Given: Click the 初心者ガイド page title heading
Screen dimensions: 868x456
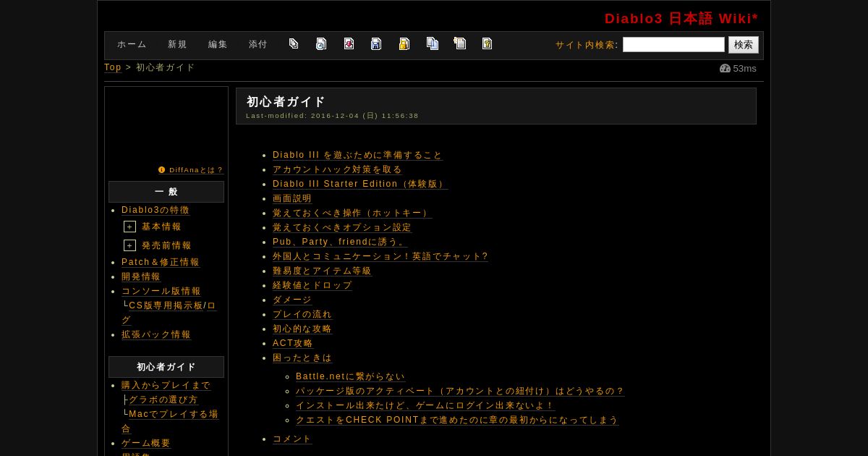Looking at the screenshot, I should click(x=286, y=102).
